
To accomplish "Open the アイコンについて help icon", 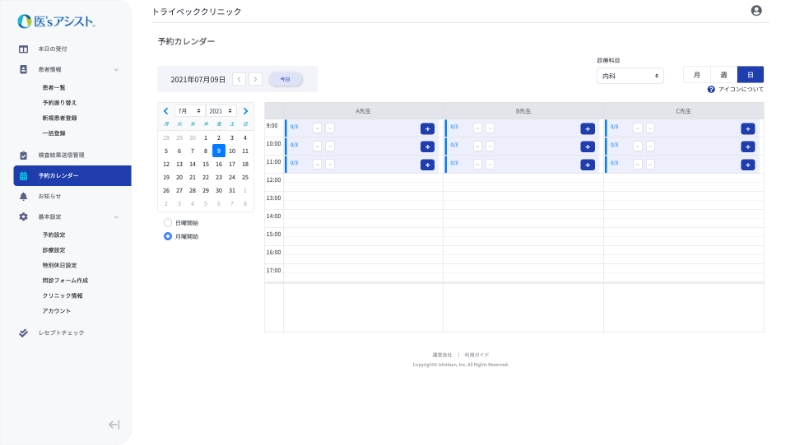I will (711, 89).
